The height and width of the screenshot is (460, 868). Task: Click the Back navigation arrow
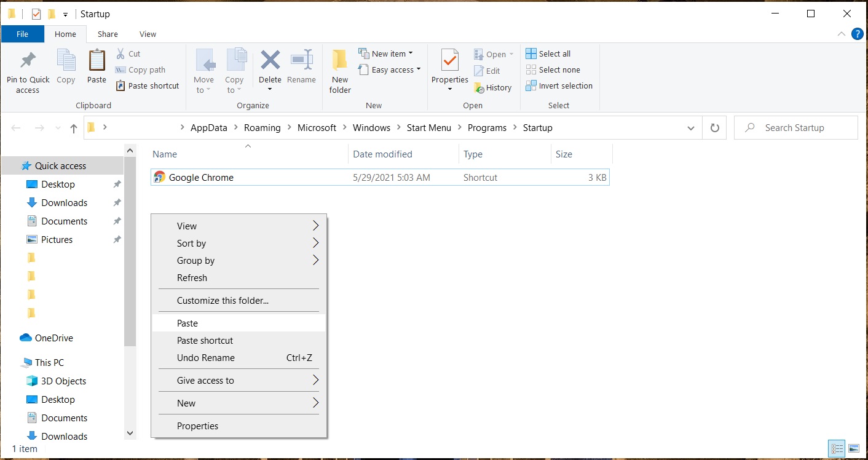tap(16, 128)
